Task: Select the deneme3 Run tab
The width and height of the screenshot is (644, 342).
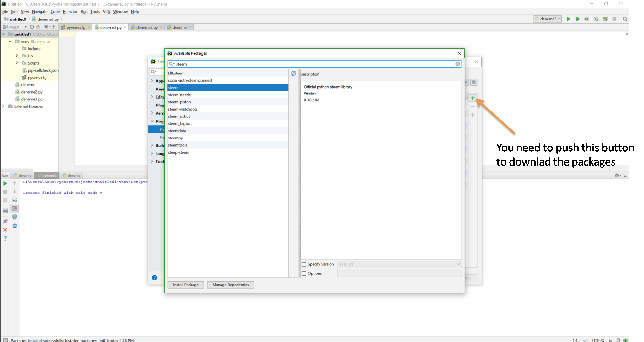Action: [46, 176]
